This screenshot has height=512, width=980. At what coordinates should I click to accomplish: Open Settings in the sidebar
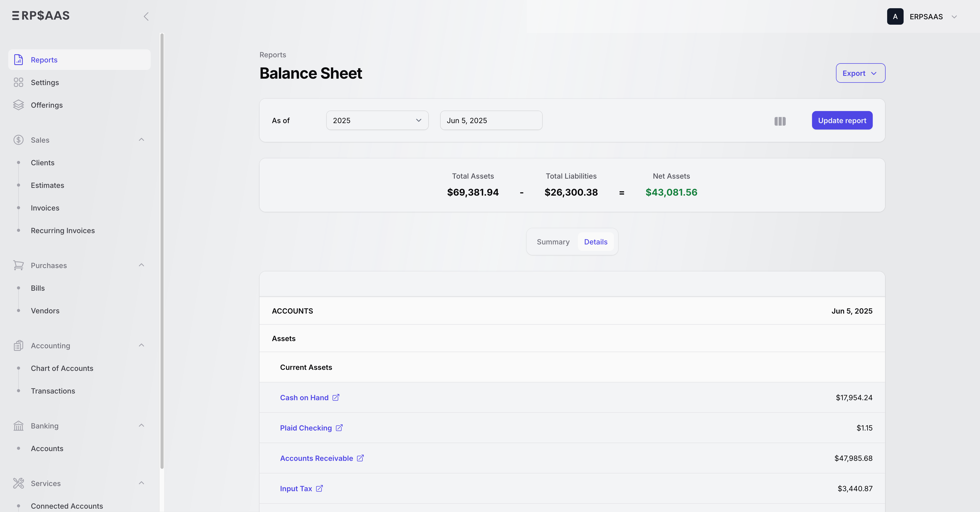point(79,83)
